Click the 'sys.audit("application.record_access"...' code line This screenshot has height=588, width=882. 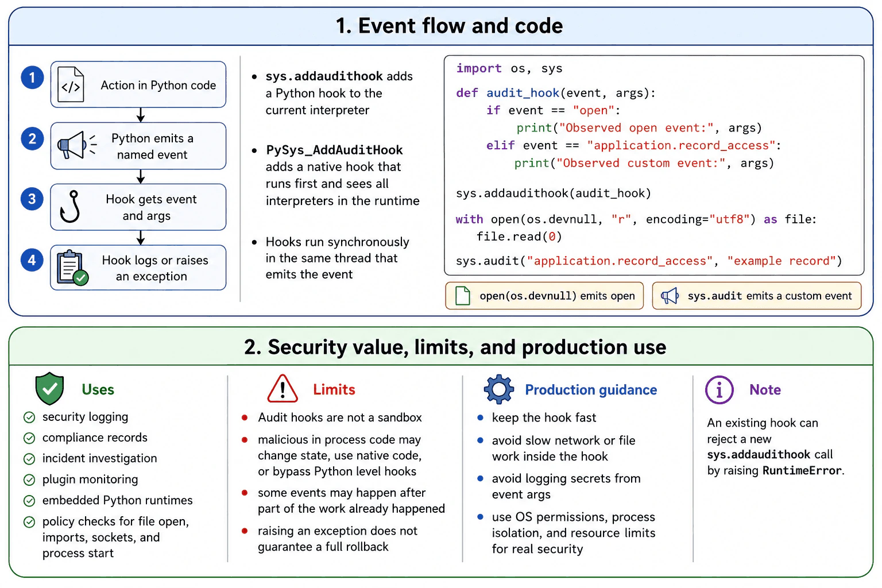[x=649, y=261]
